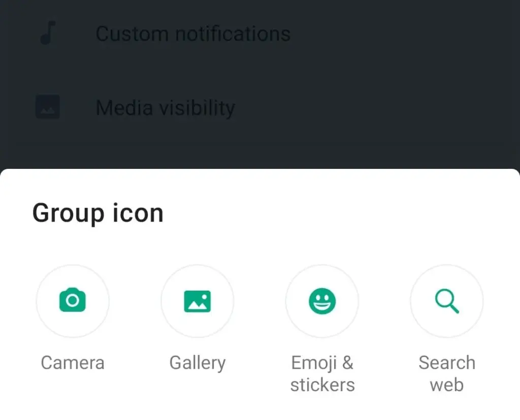
Task: Click the music note notifications icon
Action: pyautogui.click(x=48, y=33)
